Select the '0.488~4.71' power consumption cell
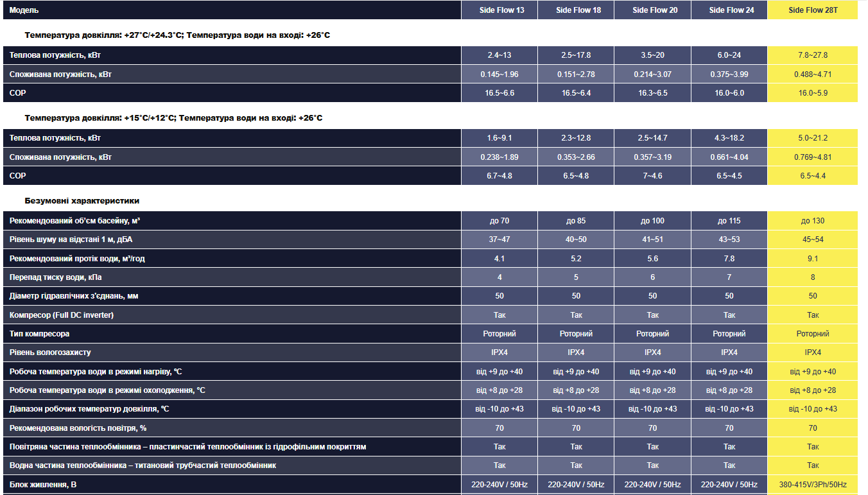This screenshot has width=868, height=495. [x=812, y=74]
